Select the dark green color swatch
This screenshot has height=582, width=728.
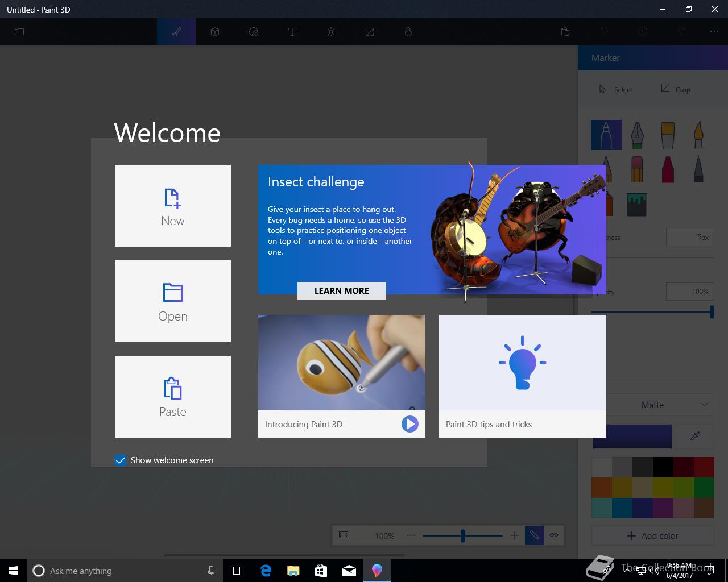pyautogui.click(x=704, y=488)
